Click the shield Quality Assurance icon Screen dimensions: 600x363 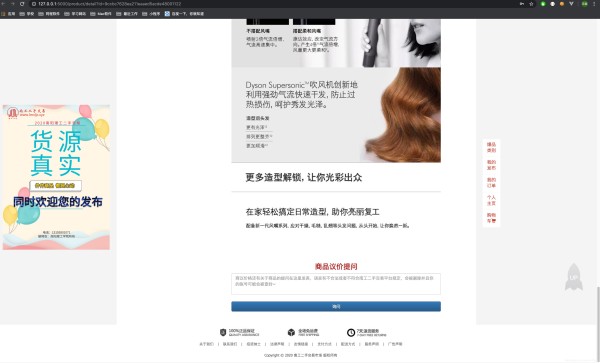[x=223, y=332]
